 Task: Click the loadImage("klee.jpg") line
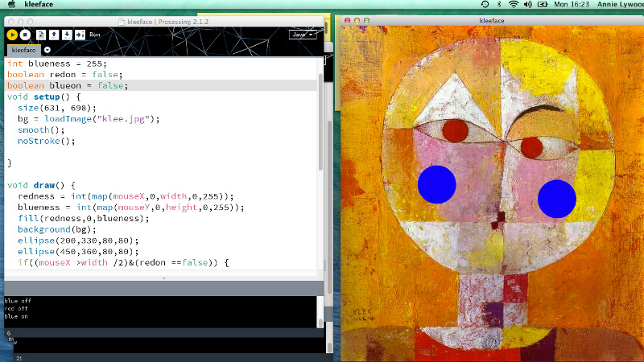89,119
